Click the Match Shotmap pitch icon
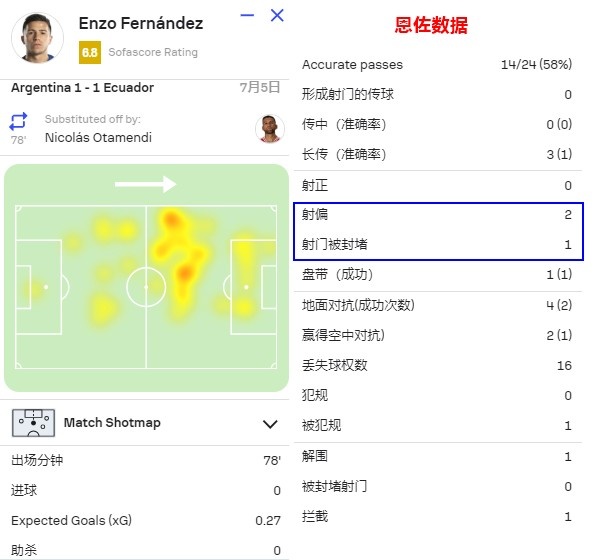600x560 pixels. [x=33, y=423]
